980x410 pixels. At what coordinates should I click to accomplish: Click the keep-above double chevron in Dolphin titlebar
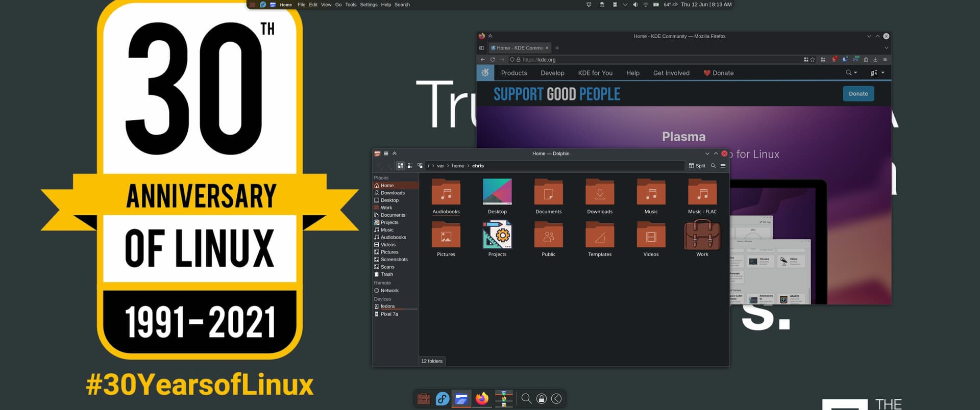click(395, 153)
